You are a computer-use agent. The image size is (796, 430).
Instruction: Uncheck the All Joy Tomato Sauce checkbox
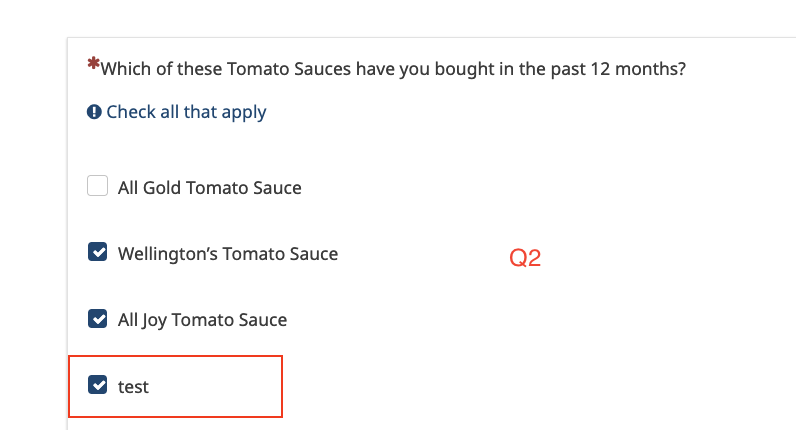pyautogui.click(x=97, y=319)
